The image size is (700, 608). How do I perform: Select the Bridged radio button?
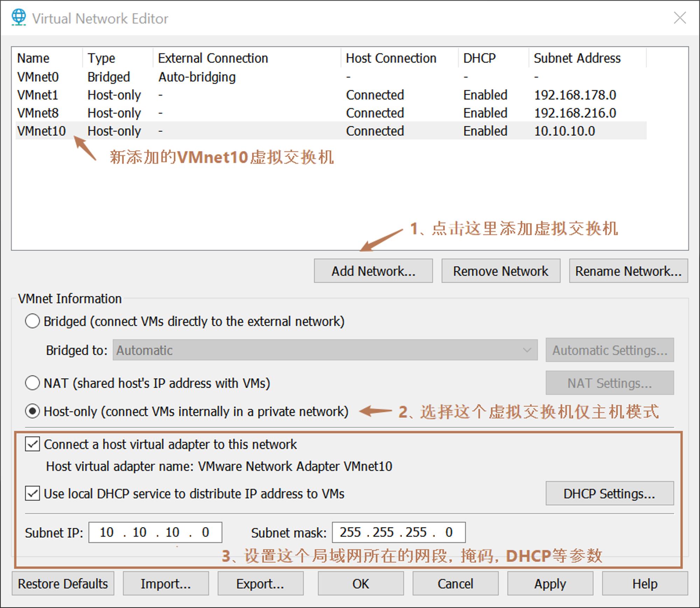tap(32, 321)
